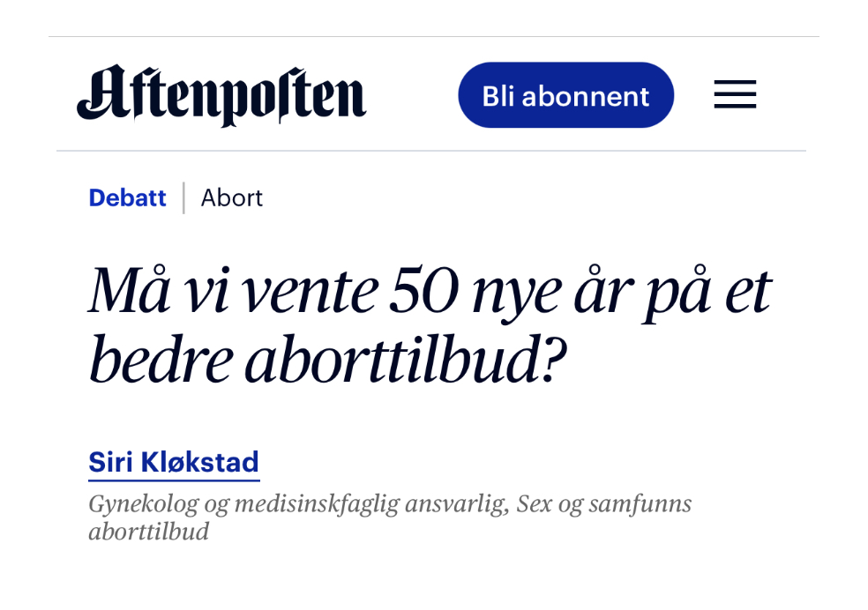
Task: Click the Aftenposten logo
Action: 221,95
